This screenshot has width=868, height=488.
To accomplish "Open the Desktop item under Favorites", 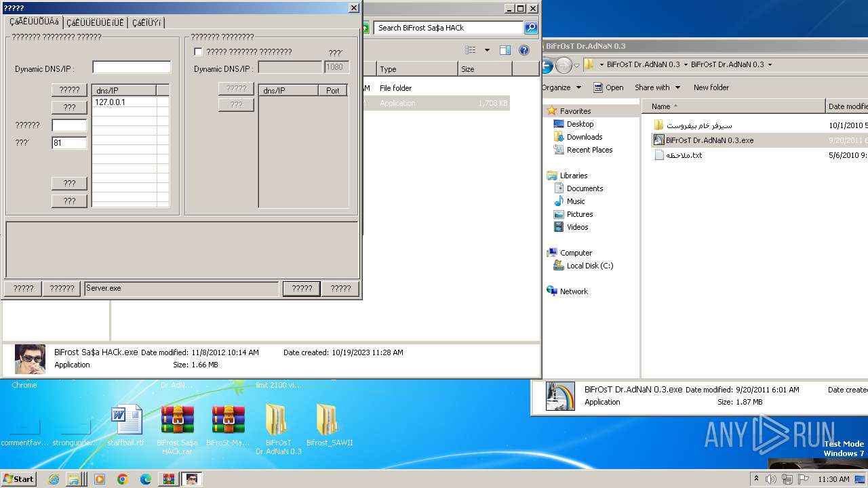I will click(580, 124).
